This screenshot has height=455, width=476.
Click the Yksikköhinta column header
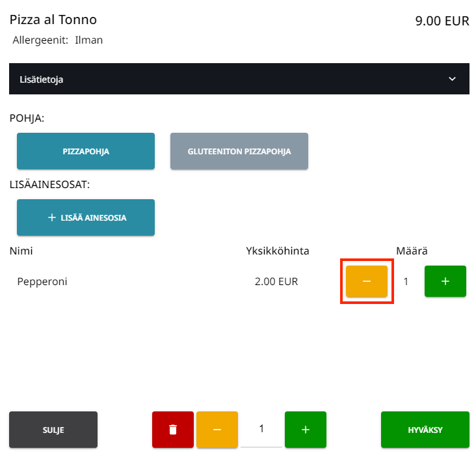pyautogui.click(x=278, y=251)
